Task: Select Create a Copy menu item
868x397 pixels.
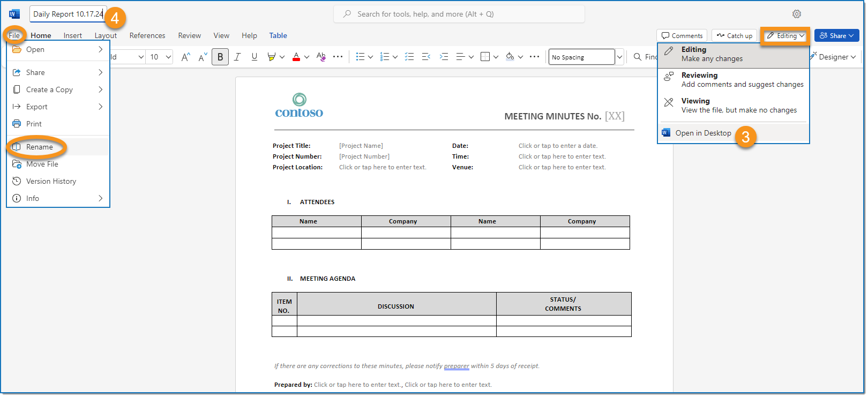Action: 58,89
